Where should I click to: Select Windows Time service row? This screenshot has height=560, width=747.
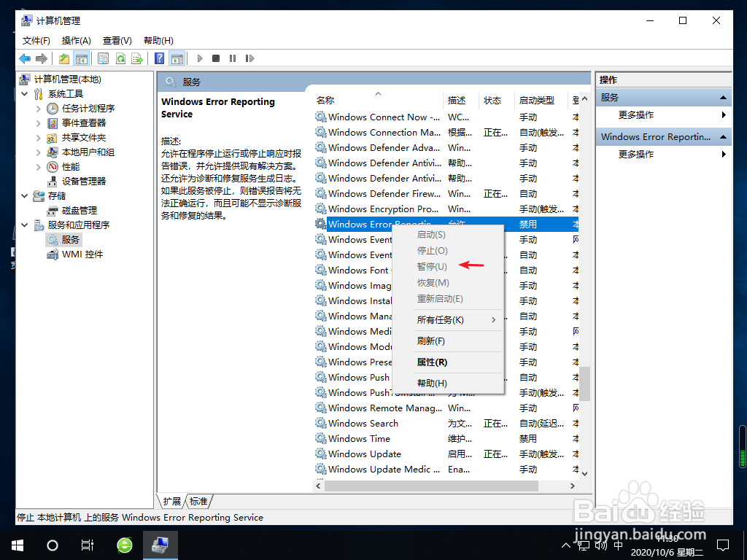pyautogui.click(x=446, y=438)
